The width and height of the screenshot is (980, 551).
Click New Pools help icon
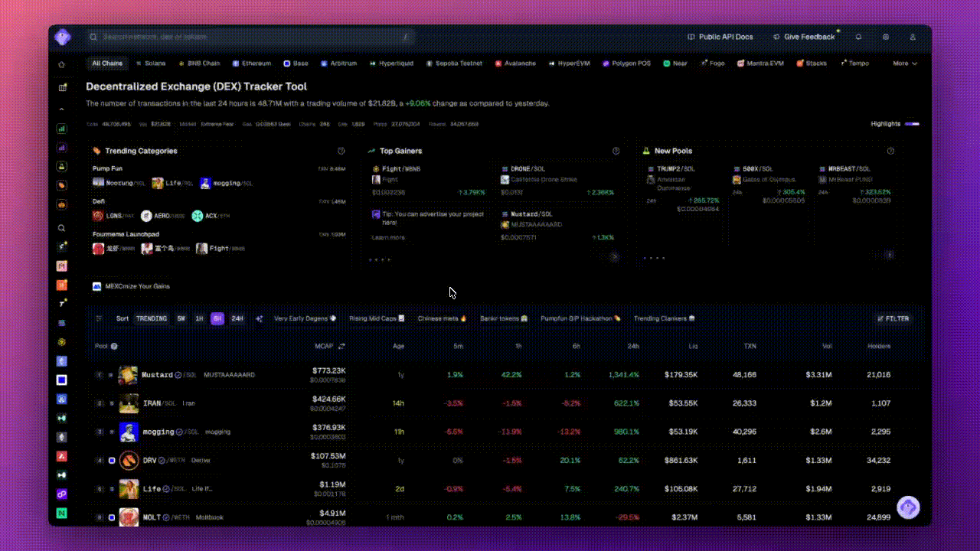coord(890,151)
